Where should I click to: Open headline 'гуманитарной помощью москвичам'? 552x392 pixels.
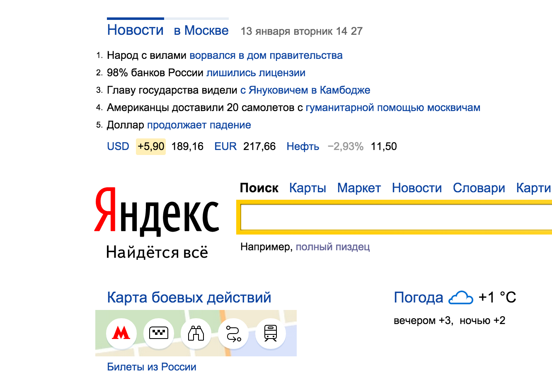[393, 108]
